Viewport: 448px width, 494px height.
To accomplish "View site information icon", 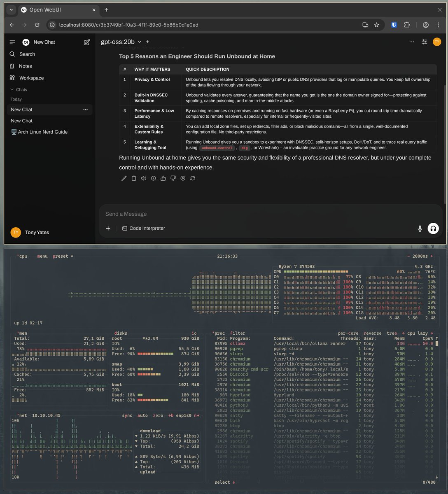I will (x=52, y=25).
